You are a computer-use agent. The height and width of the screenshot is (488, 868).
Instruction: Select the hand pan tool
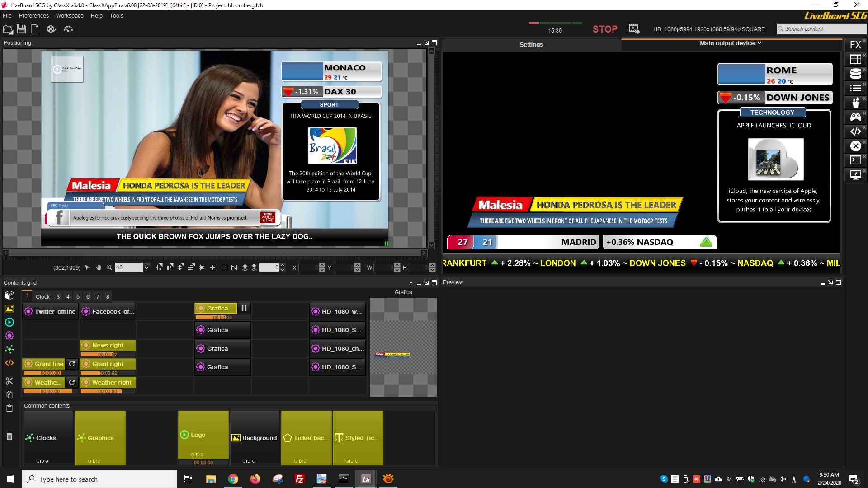(x=99, y=267)
